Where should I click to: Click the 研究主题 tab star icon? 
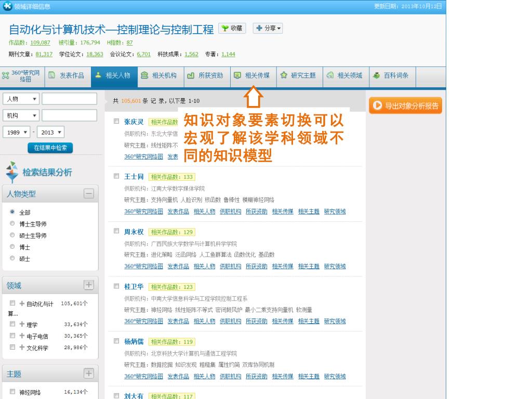(284, 75)
